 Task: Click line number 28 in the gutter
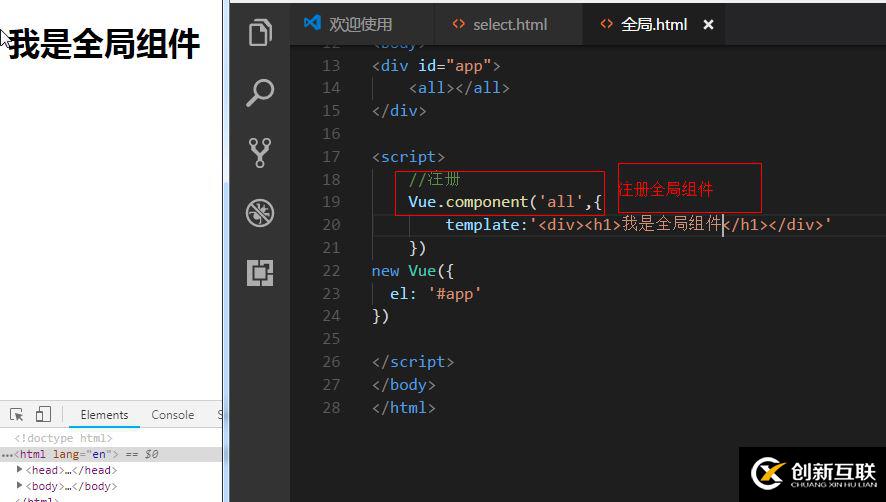click(x=331, y=408)
